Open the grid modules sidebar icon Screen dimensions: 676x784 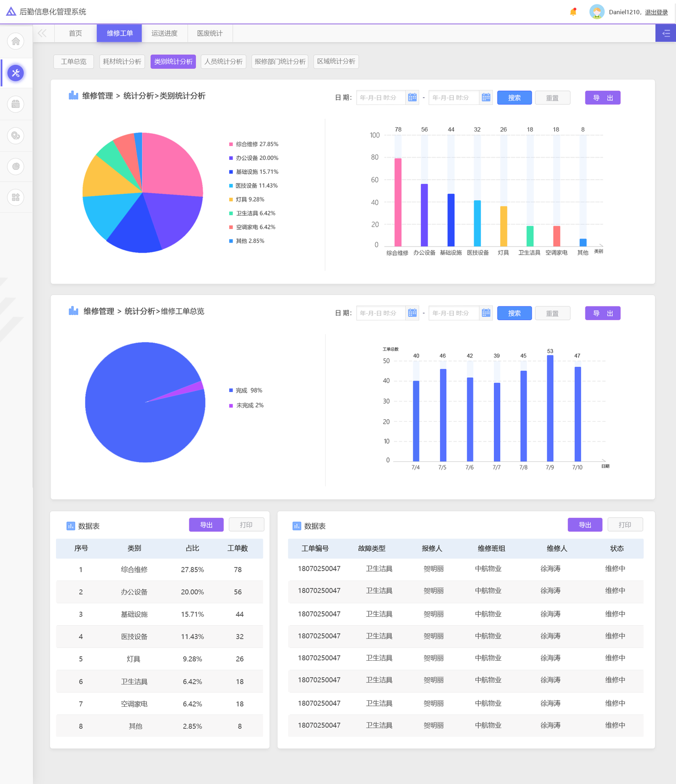[x=16, y=197]
